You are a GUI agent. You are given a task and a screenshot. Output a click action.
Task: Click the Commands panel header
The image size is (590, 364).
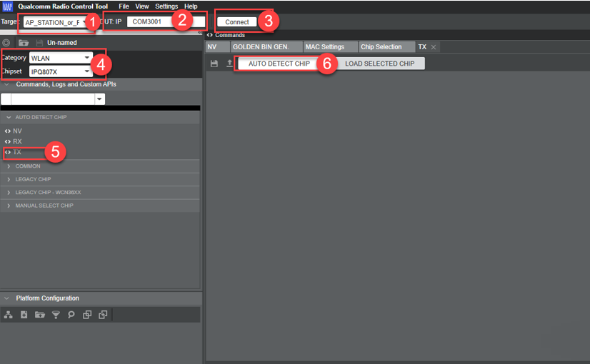(x=229, y=35)
